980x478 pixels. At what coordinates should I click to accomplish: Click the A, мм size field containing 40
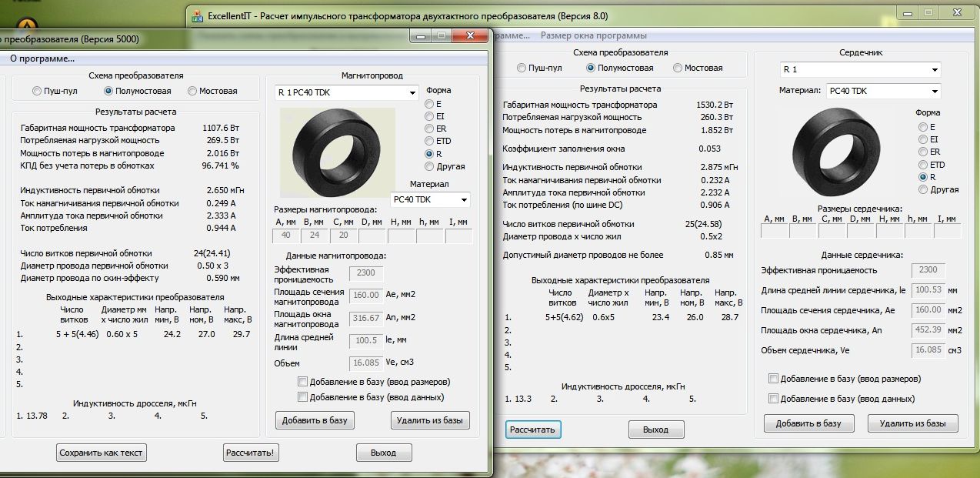pyautogui.click(x=286, y=236)
